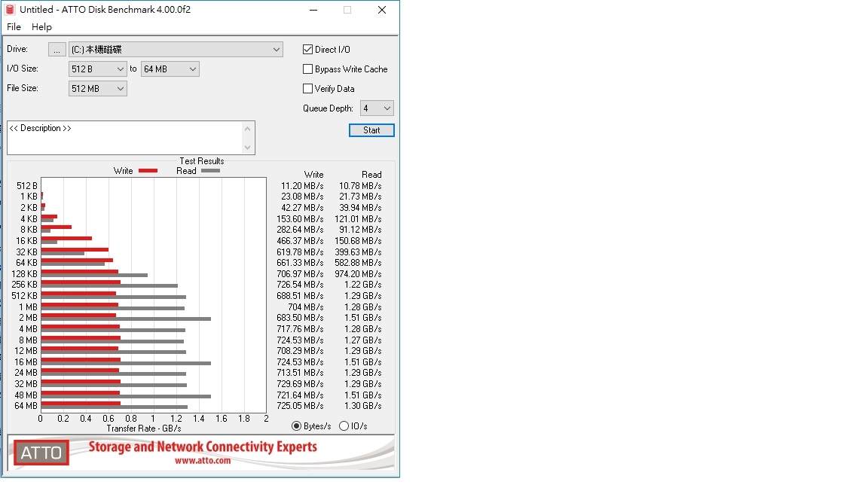Screen dimensions: 868x488
Task: Click the Write column header in results
Action: [314, 175]
